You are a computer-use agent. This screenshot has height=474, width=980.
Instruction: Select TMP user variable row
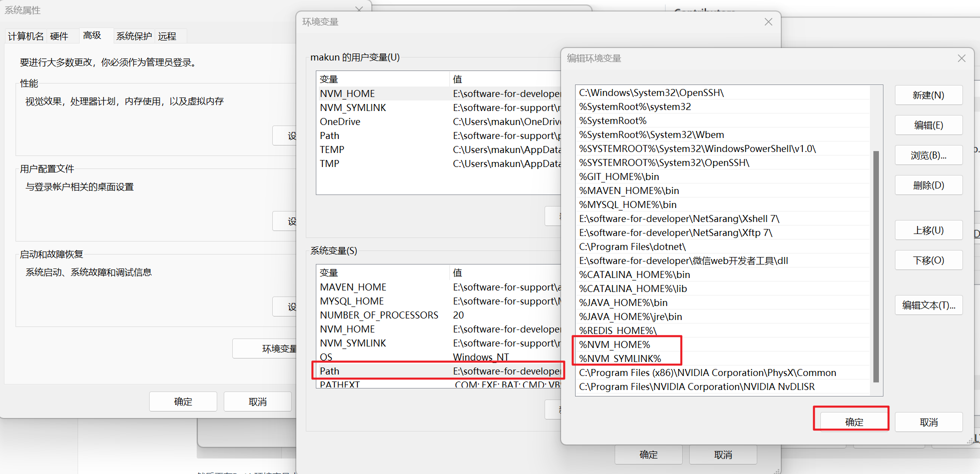[439, 163]
